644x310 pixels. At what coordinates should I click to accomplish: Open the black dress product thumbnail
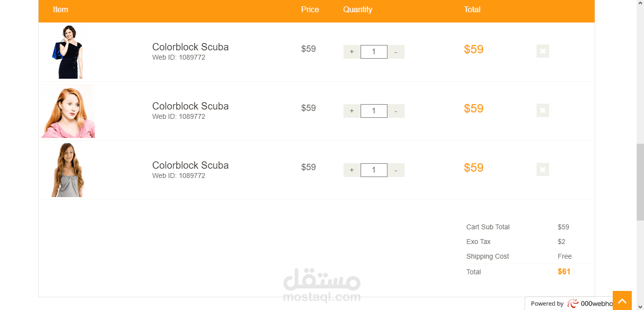point(68,52)
